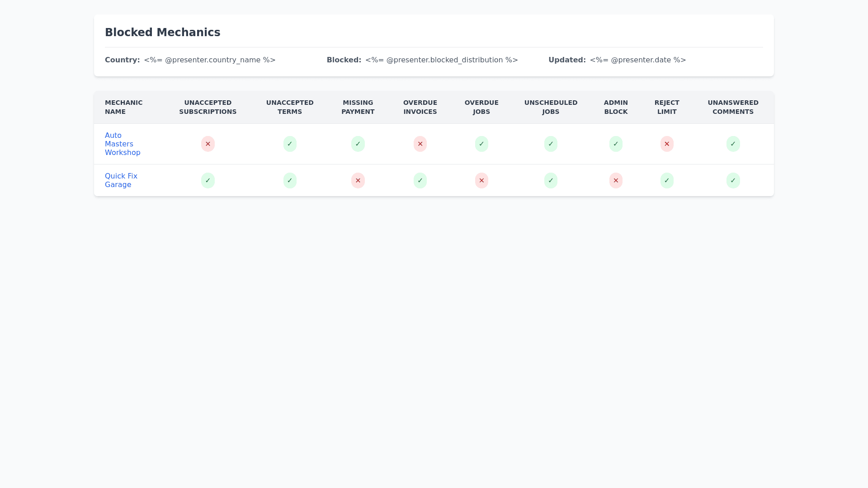The height and width of the screenshot is (488, 868).
Task: Click the Mechanic Name column header
Action: (x=123, y=107)
